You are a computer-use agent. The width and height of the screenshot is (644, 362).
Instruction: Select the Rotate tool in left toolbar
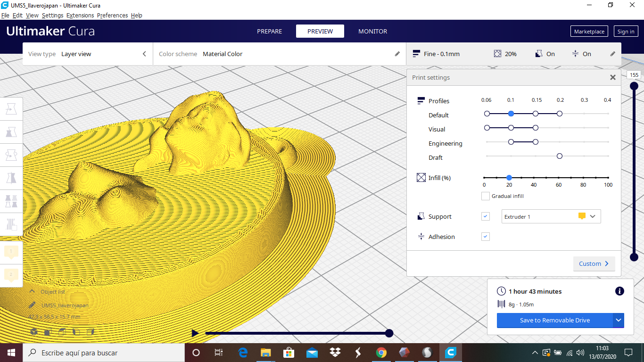tap(11, 155)
